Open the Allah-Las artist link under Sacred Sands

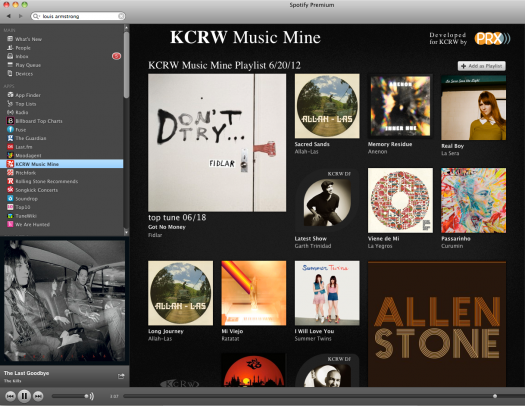coord(306,152)
